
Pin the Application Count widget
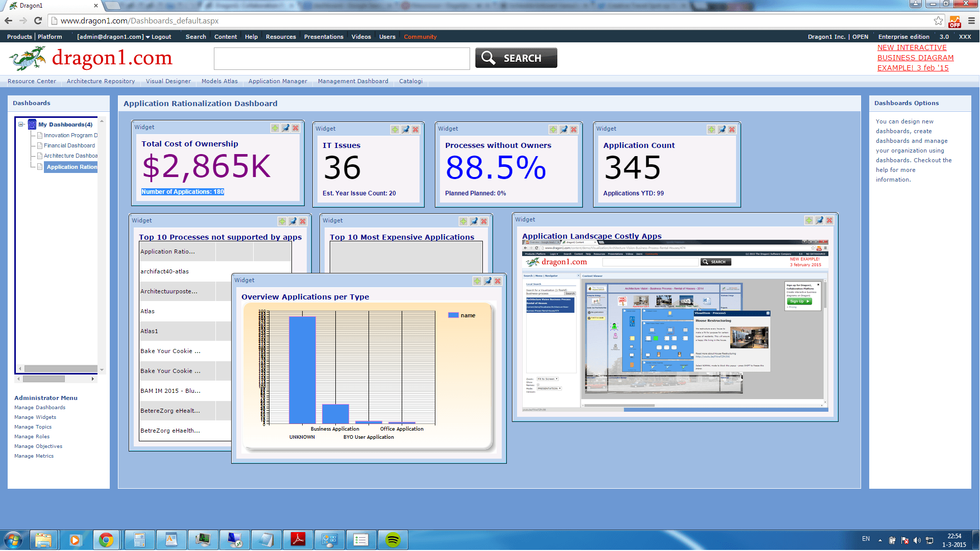point(722,130)
